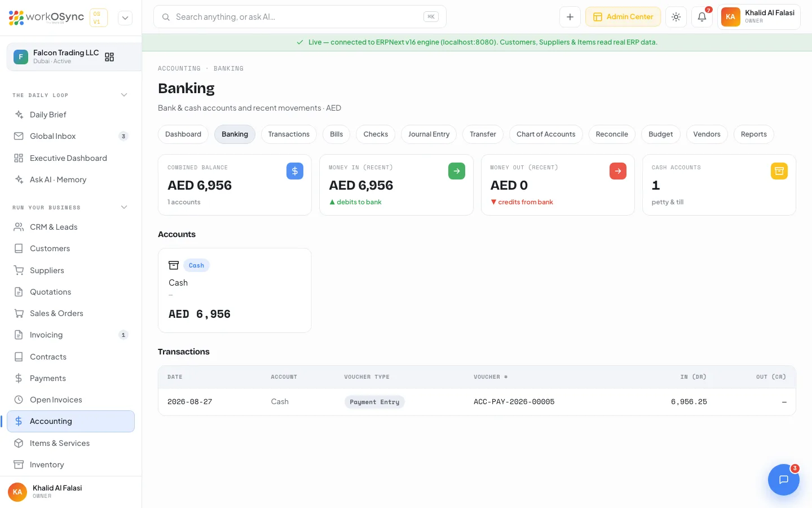
Task: Open Customers in sidebar
Action: [71, 248]
